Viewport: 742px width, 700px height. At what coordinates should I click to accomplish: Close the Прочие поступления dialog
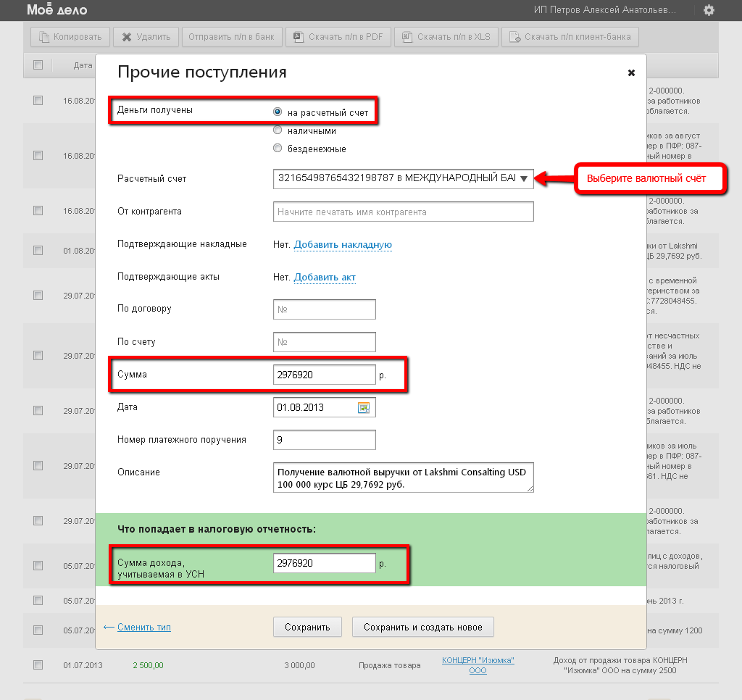[x=631, y=72]
